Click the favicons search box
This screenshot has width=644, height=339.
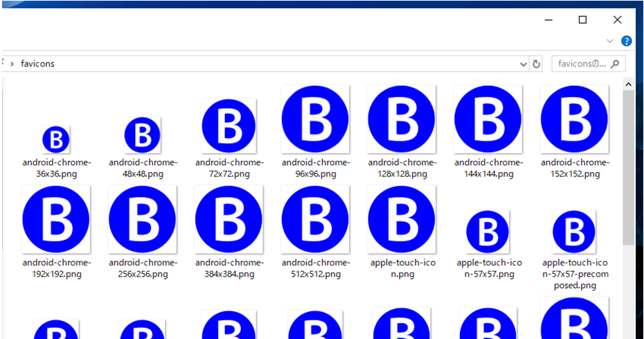(588, 64)
